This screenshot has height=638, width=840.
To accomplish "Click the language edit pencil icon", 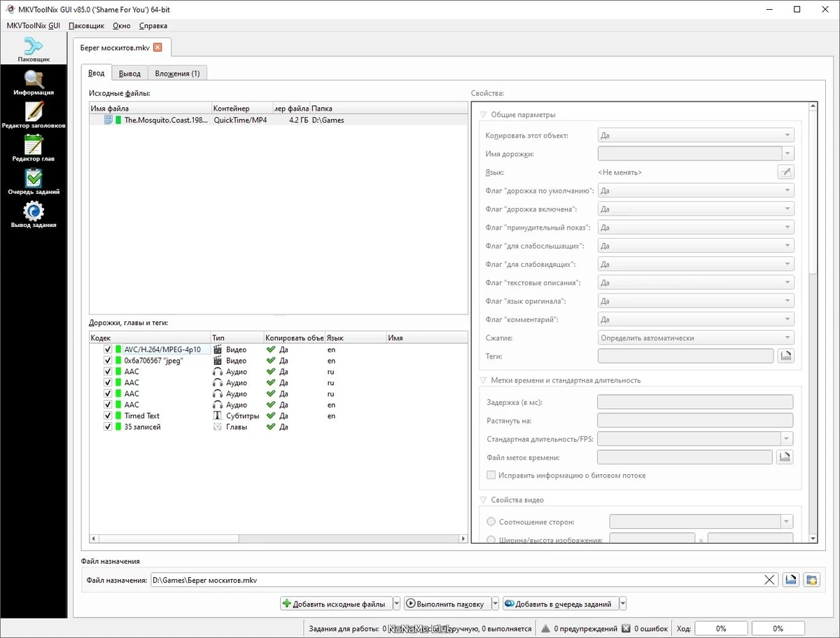I will click(785, 172).
